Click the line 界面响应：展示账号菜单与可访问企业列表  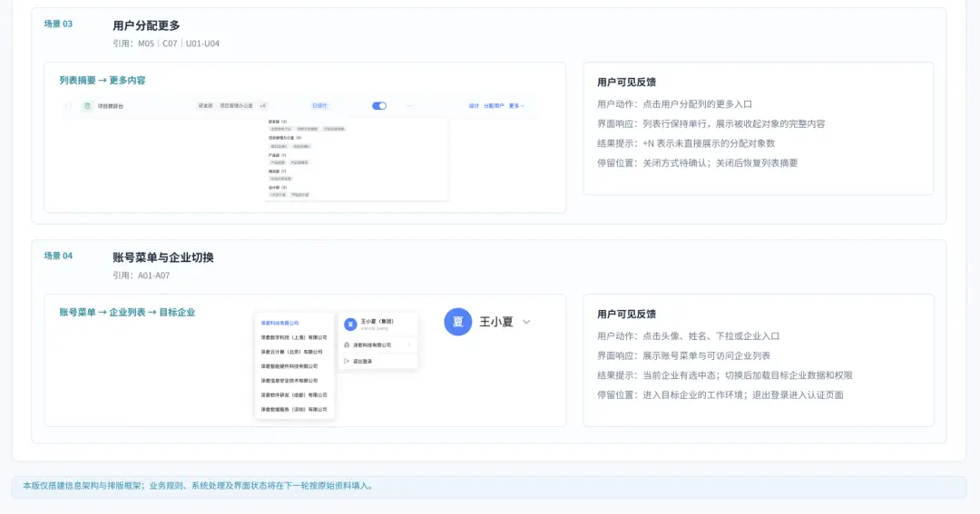684,356
